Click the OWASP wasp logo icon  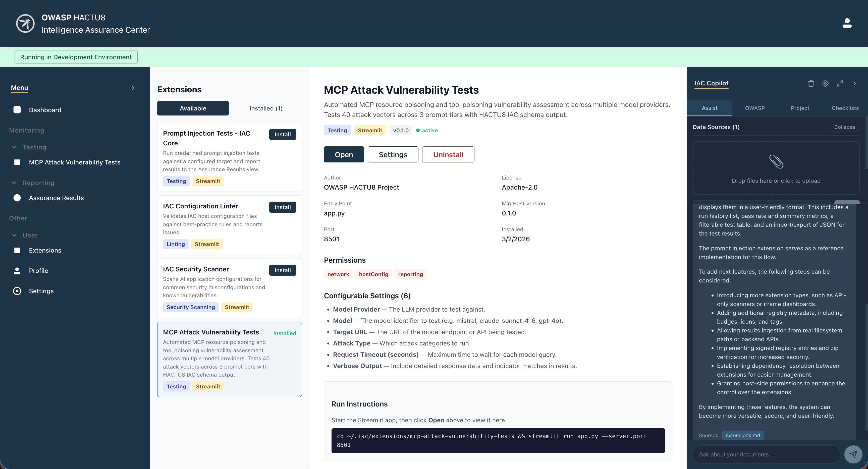coord(25,24)
